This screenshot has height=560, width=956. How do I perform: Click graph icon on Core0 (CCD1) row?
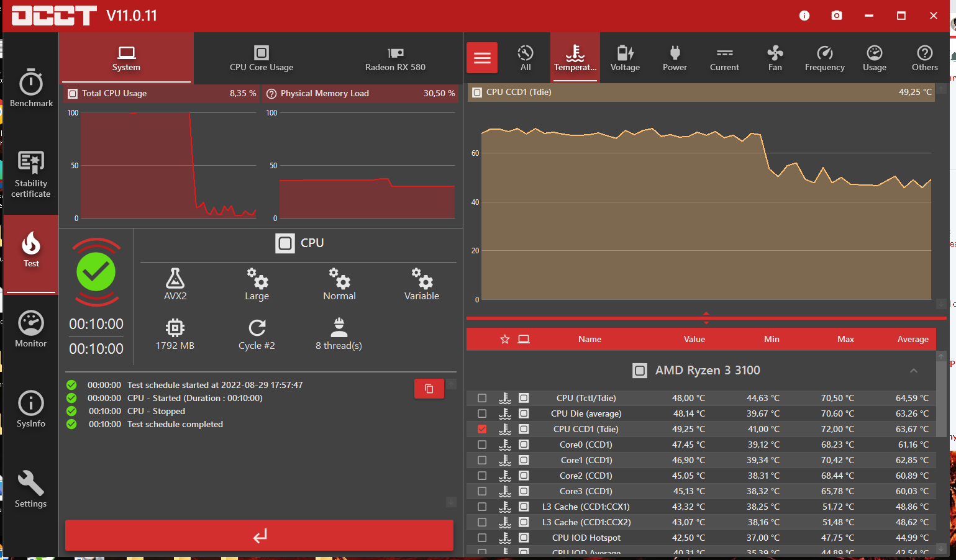click(x=524, y=445)
